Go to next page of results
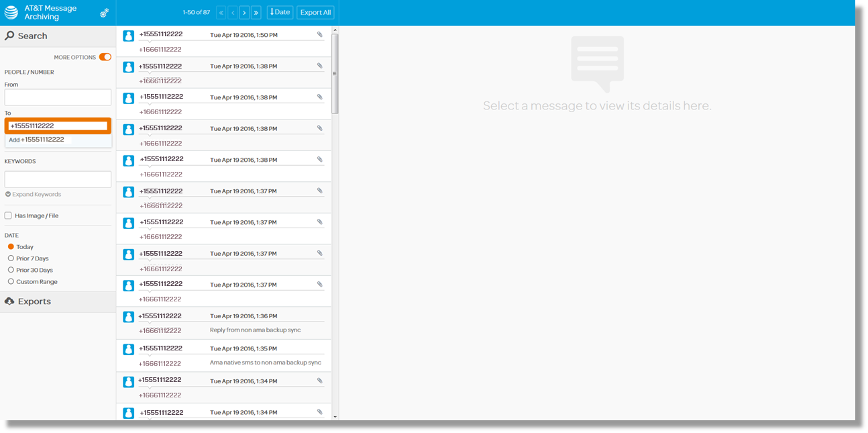The image size is (868, 433). pos(244,12)
